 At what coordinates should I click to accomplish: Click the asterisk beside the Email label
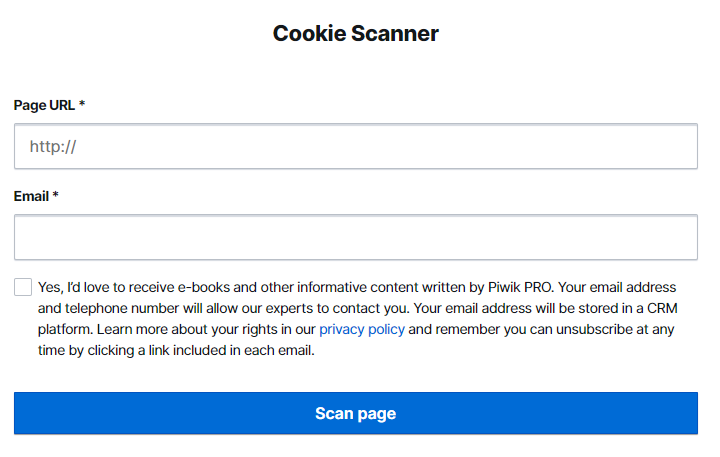pyautogui.click(x=56, y=196)
